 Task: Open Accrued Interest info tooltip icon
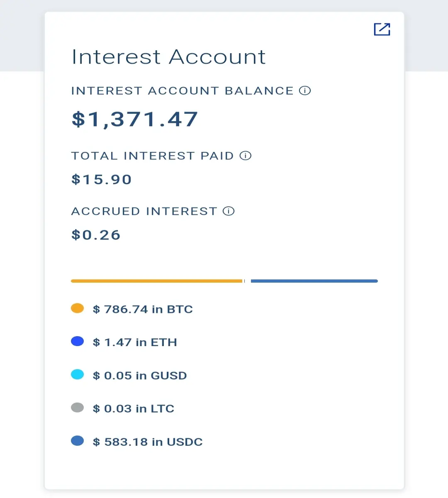coord(229,211)
